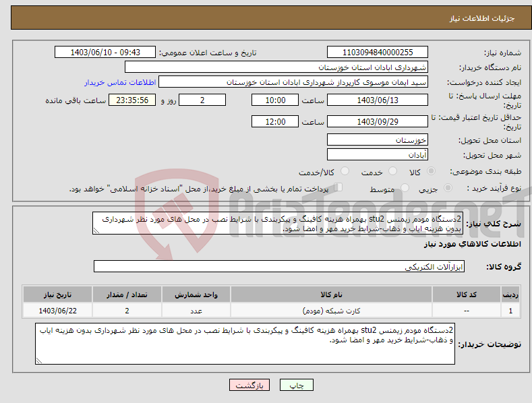This screenshot has height=403, width=532.
Task: Click the توضیحات خریدار label
Action: (490, 344)
